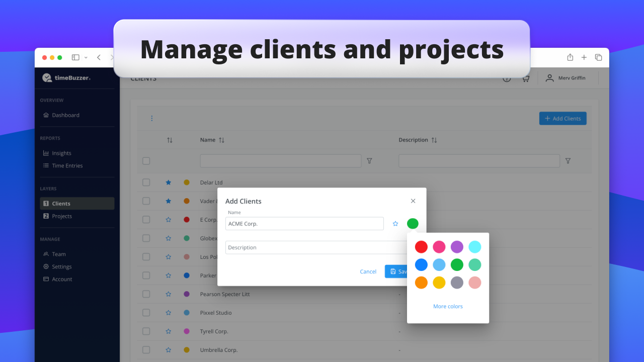Click the timeBuzzer logo

tap(66, 78)
